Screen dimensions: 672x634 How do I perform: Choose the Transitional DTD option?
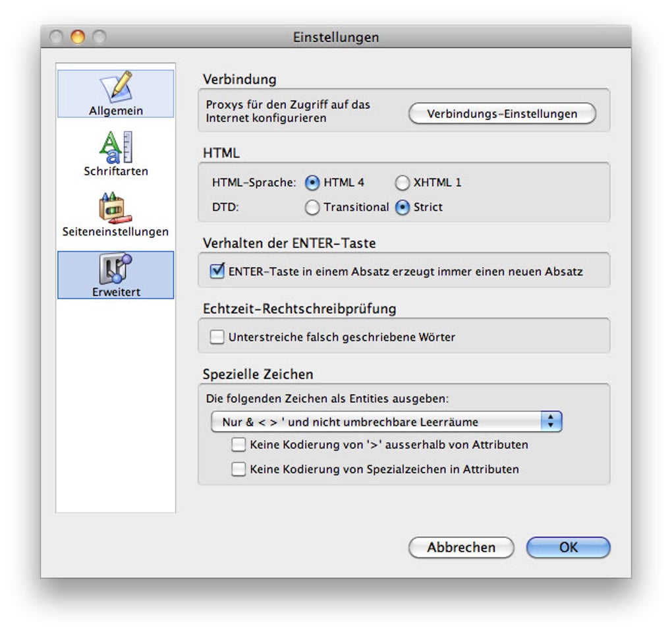tap(312, 208)
